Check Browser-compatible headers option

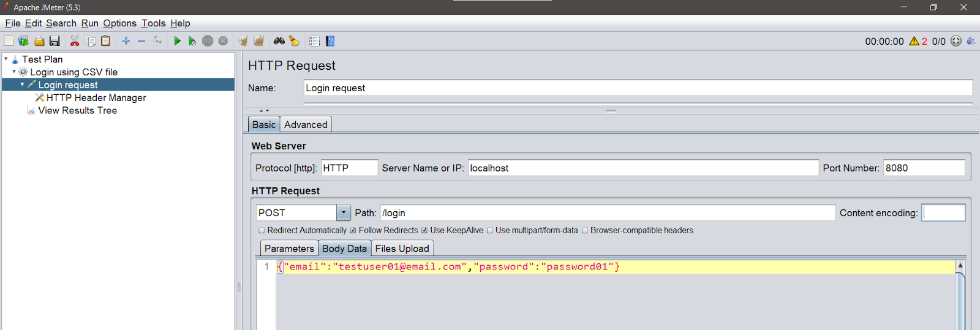coord(584,230)
